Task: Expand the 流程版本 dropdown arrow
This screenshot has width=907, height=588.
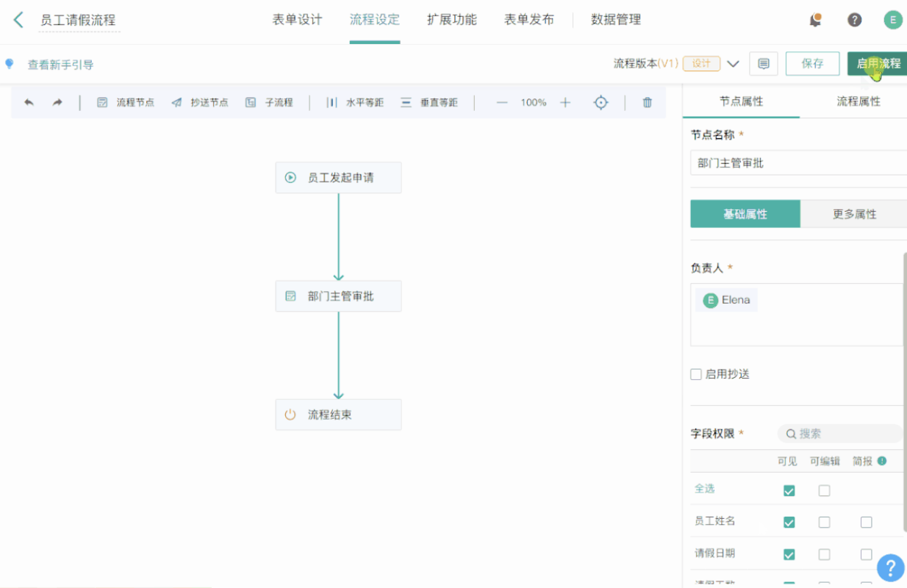Action: point(733,64)
